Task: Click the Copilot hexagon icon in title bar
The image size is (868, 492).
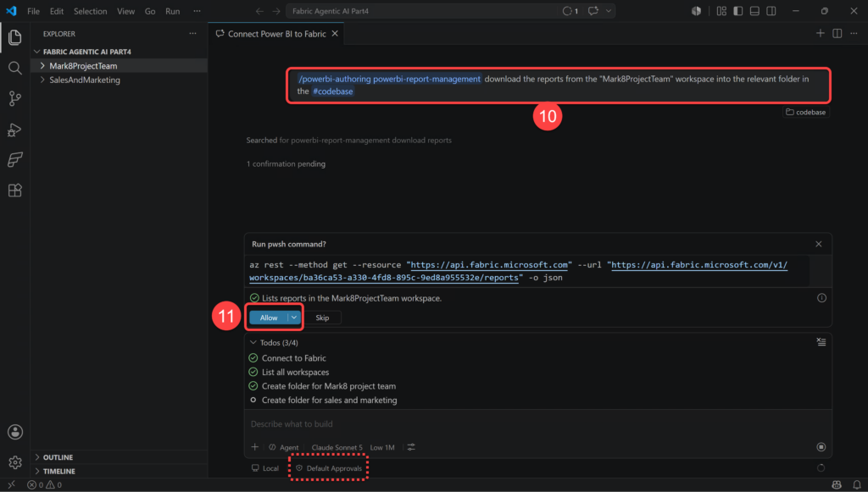Action: 697,11
